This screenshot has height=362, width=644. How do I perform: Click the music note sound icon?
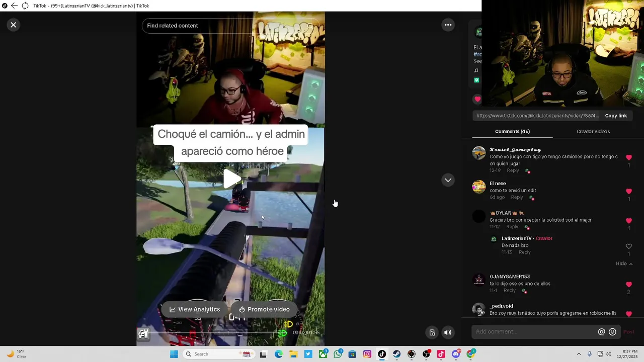point(476,70)
